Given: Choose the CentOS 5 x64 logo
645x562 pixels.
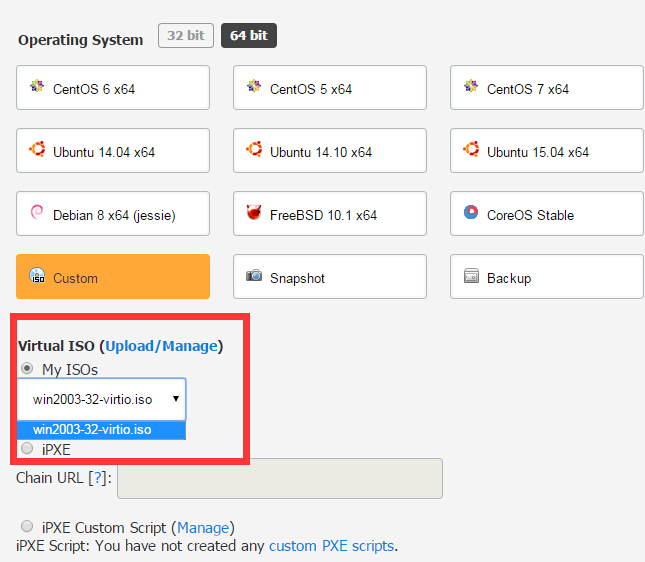Looking at the screenshot, I should [x=254, y=88].
